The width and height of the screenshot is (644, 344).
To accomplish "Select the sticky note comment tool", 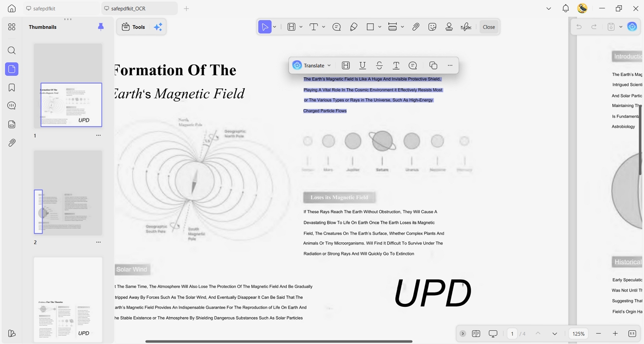I will pos(336,27).
